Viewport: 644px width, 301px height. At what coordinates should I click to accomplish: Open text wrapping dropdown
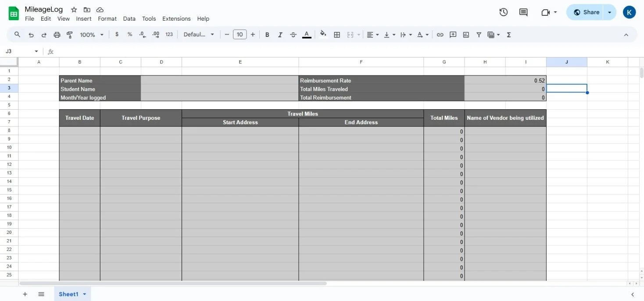click(406, 35)
